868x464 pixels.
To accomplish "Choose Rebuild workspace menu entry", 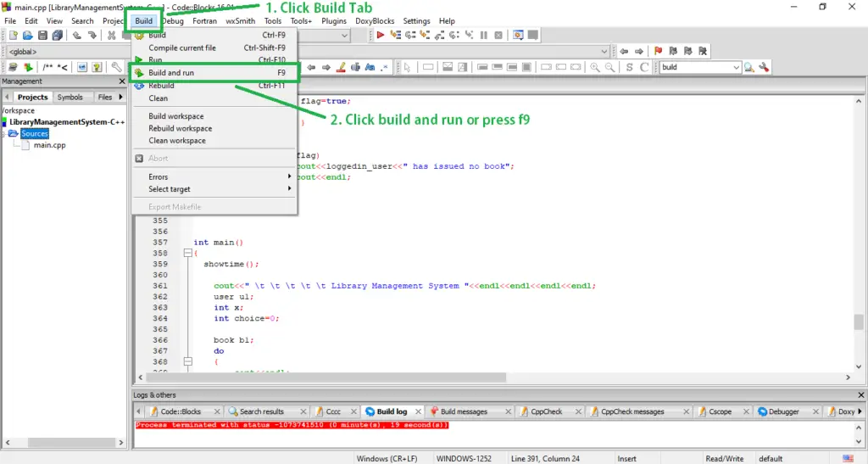I will point(214,128).
